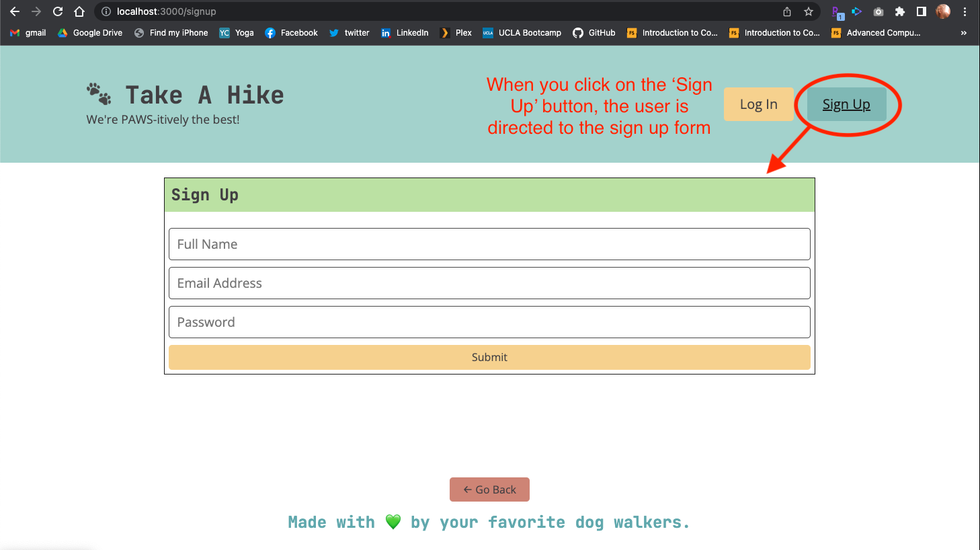980x550 pixels.
Task: Open the Chrome profile avatar
Action: pos(943,11)
